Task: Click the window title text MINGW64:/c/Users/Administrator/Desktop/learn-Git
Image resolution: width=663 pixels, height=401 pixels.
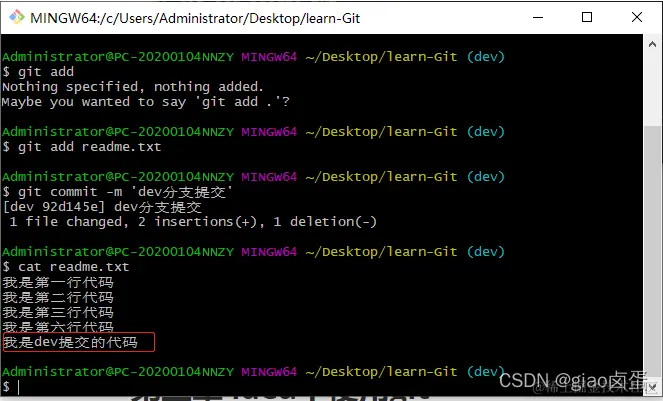Action: [195, 18]
